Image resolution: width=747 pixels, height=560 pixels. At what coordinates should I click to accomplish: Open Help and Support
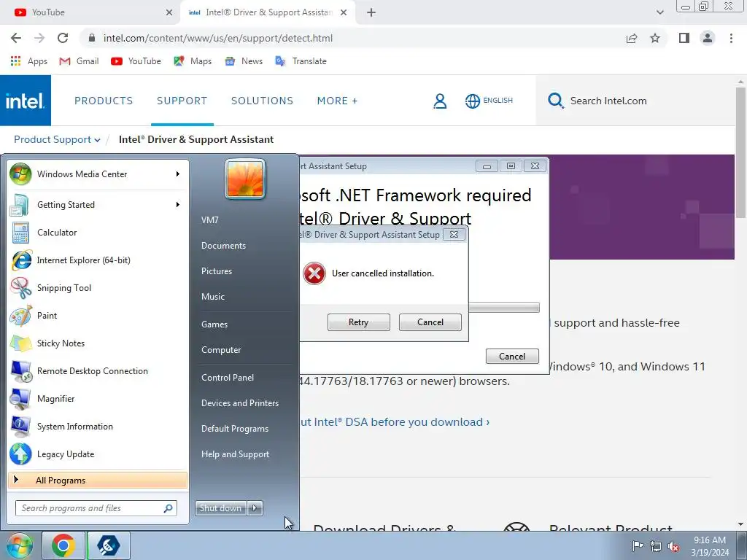tap(235, 454)
